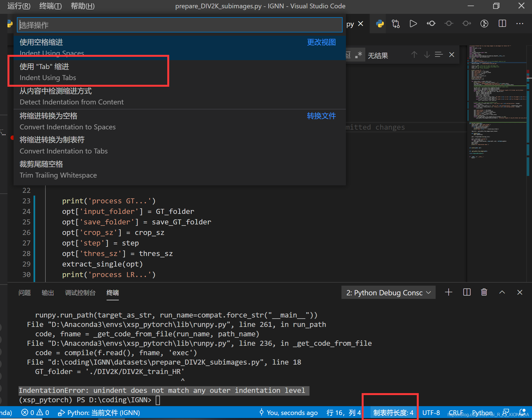Switch to the 输出 panel tab
The image size is (532, 420).
[x=48, y=293]
